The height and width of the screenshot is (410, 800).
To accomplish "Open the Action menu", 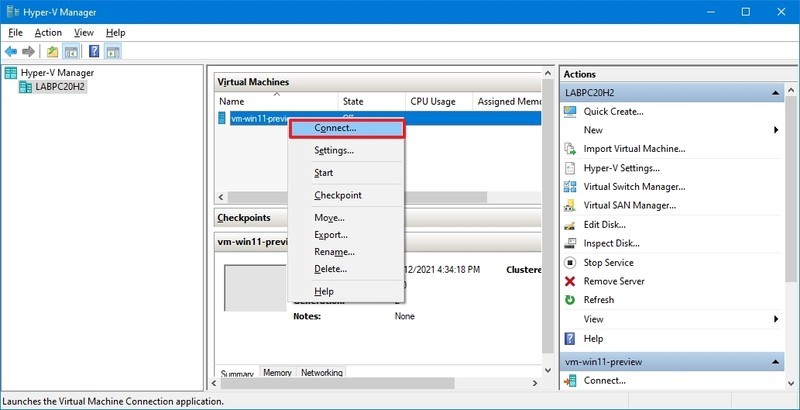I will pyautogui.click(x=48, y=33).
